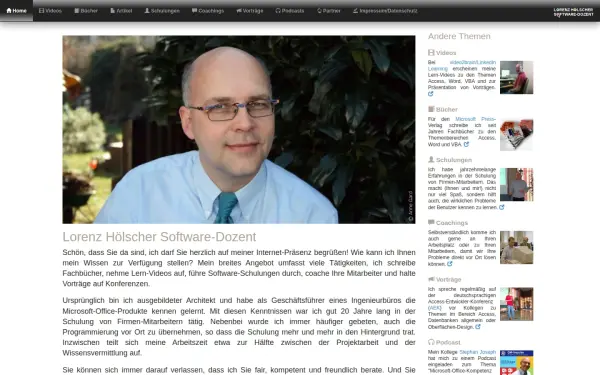The width and height of the screenshot is (600, 375).
Task: Open the Stephan Joseph link
Action: tap(478, 352)
